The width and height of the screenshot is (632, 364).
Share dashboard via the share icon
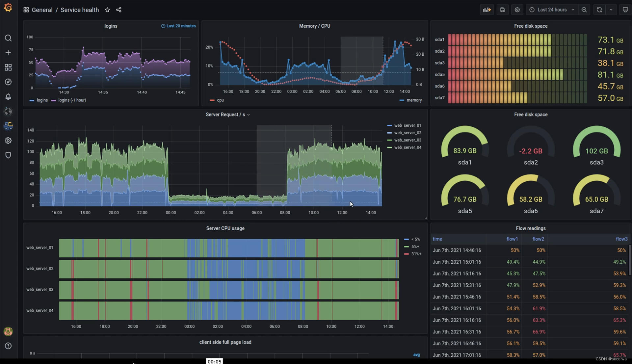119,10
